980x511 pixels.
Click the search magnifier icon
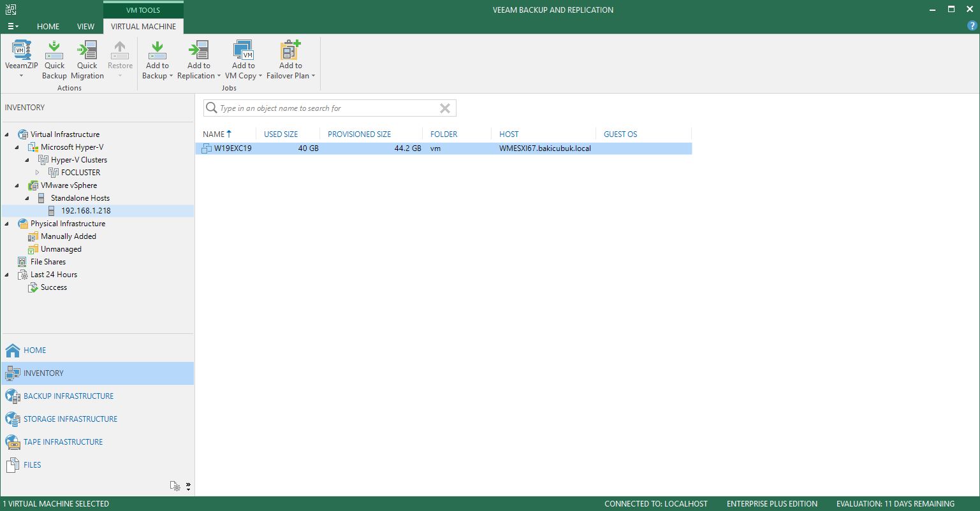212,108
